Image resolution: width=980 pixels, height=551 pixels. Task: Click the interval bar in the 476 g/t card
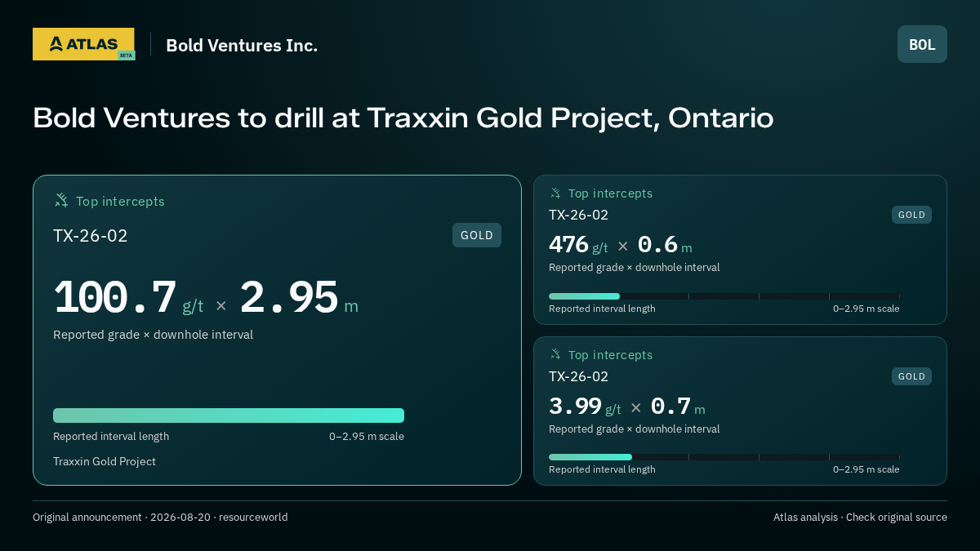724,296
